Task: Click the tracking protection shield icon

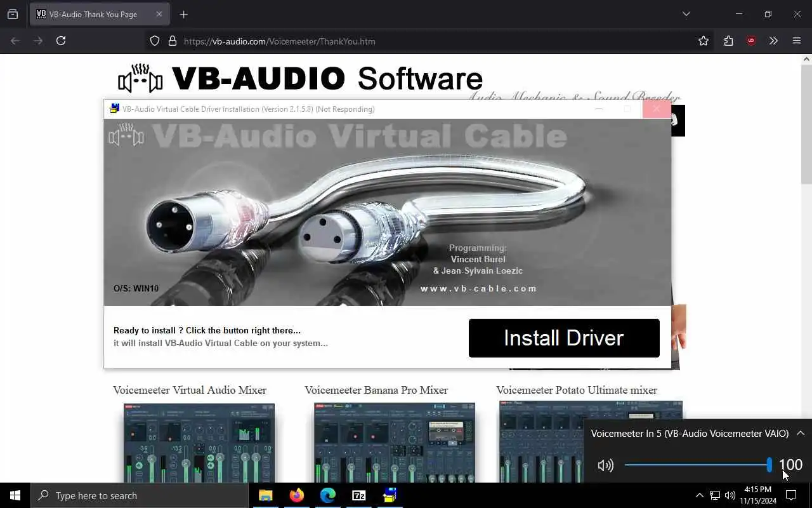Action: pyautogui.click(x=155, y=41)
